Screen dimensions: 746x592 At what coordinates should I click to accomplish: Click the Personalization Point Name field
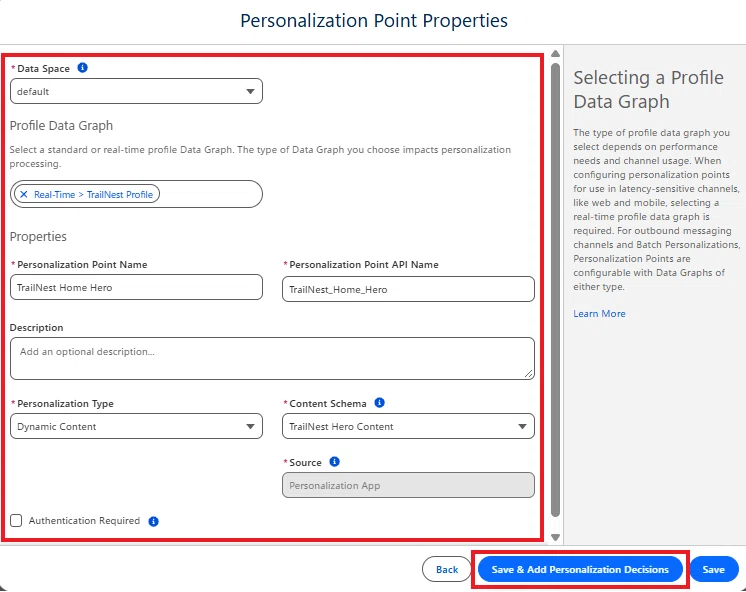[x=136, y=287]
